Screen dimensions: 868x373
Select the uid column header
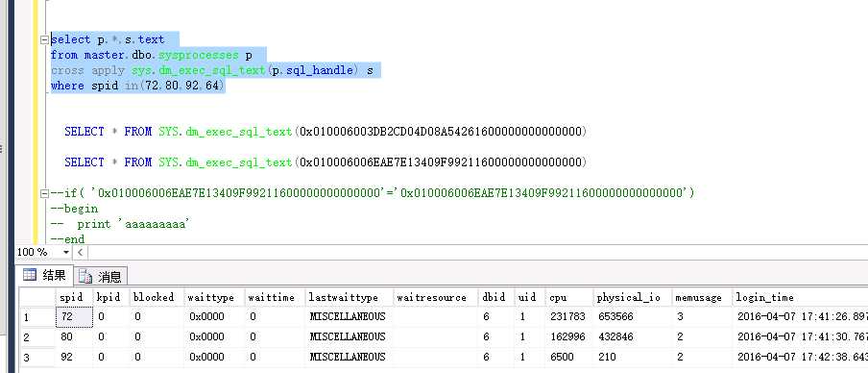click(530, 297)
